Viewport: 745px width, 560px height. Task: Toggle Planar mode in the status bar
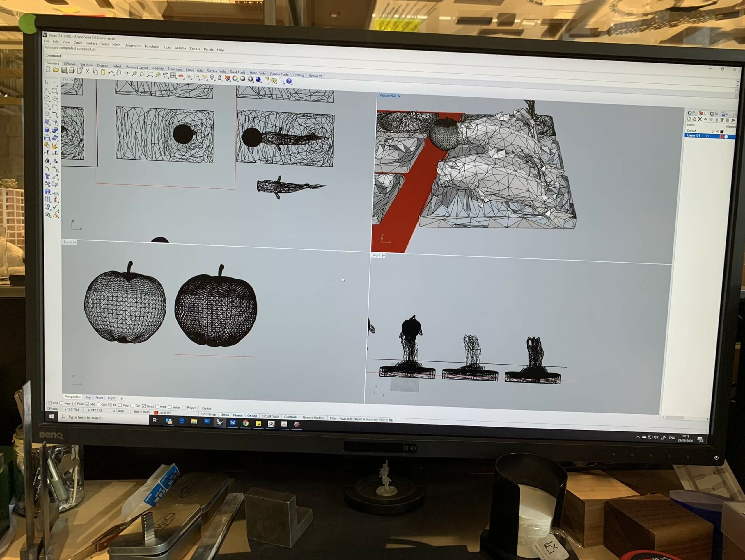pos(238,415)
